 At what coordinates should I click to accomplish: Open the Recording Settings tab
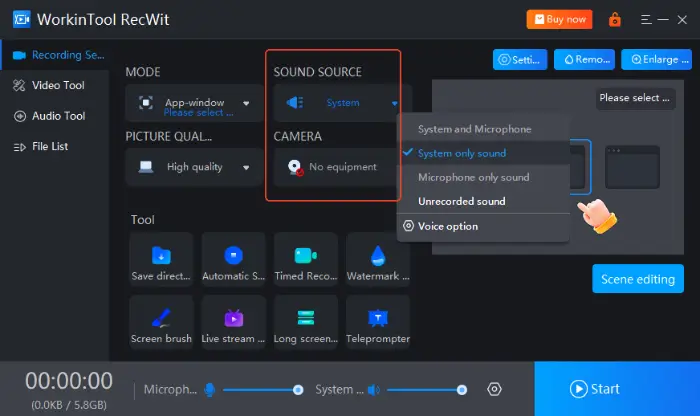[54, 55]
